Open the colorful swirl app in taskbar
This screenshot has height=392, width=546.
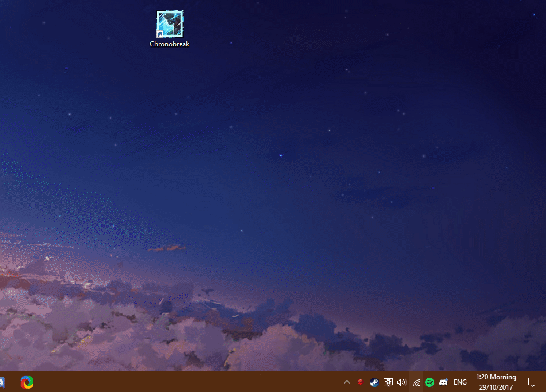point(27,382)
